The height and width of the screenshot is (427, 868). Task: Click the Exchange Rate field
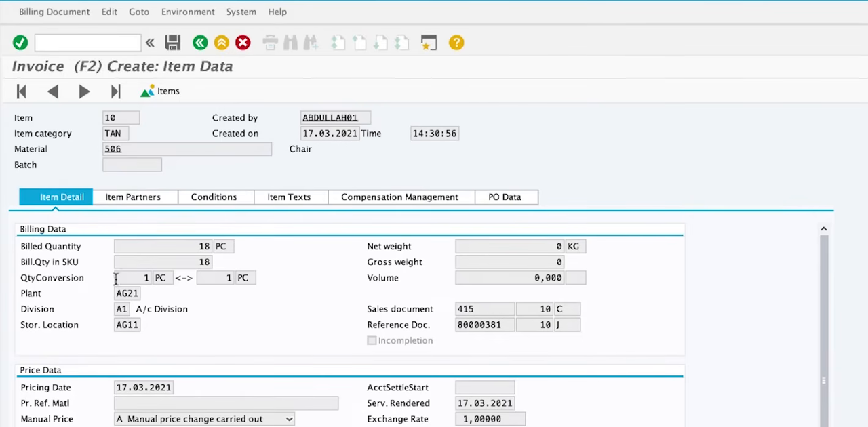click(490, 419)
